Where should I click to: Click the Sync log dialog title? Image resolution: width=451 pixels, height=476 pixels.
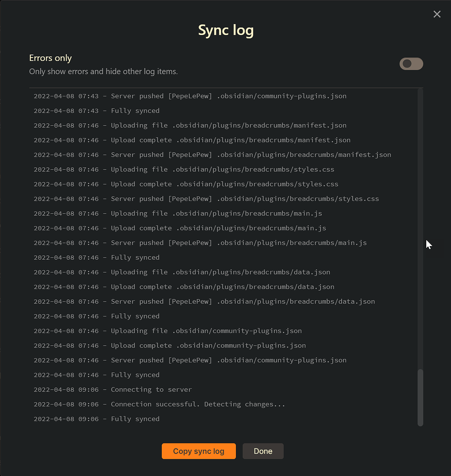pos(225,30)
